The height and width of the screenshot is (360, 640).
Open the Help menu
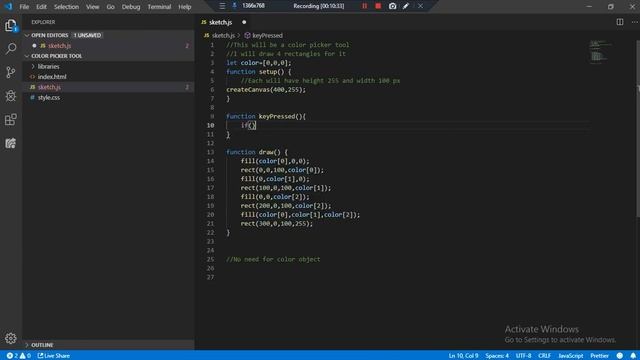(185, 7)
